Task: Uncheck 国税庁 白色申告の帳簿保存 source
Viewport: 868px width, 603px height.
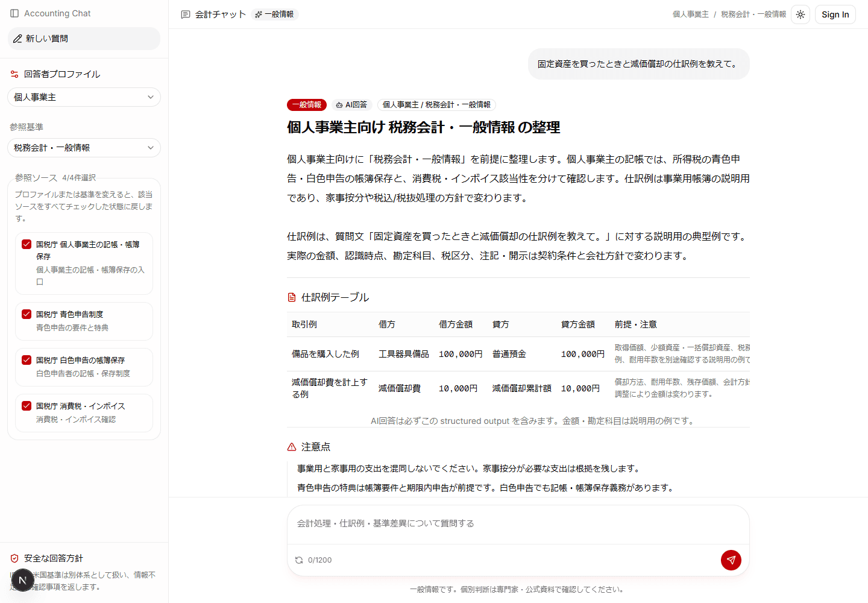Action: [27, 360]
